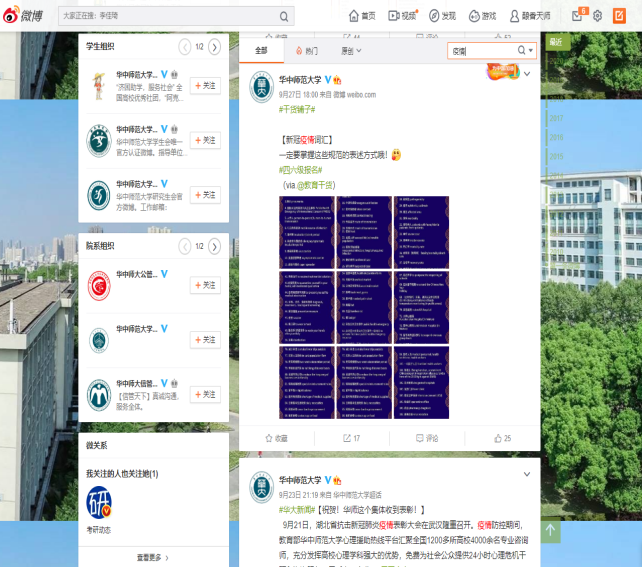Switch to the 全部 tab
642x567 pixels.
261,50
